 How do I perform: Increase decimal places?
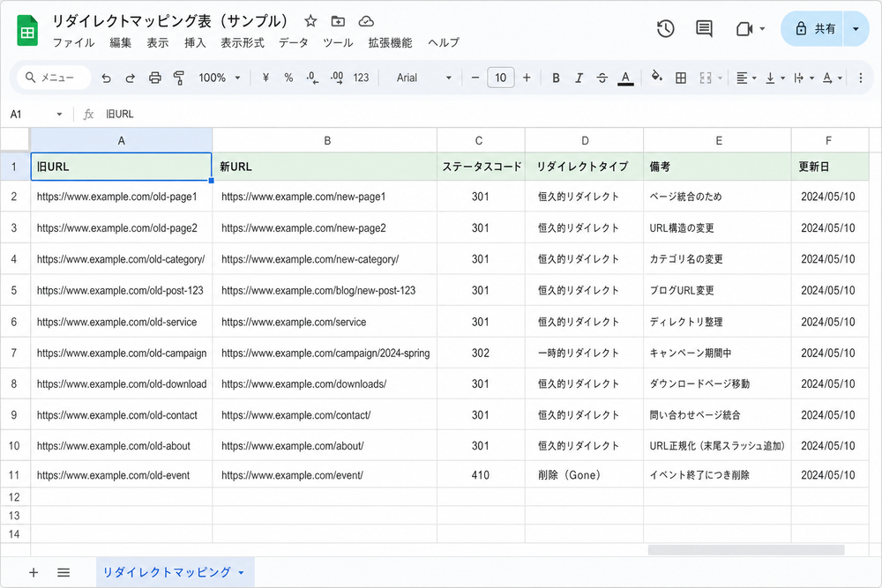point(337,78)
